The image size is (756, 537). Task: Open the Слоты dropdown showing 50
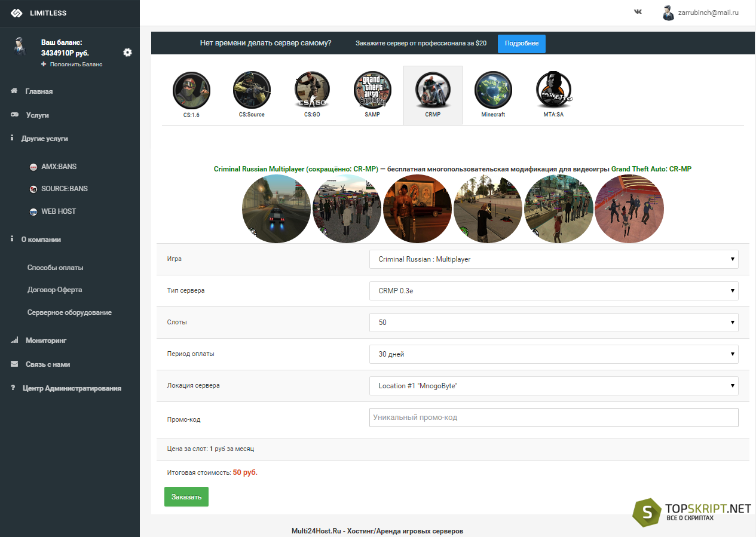tap(554, 323)
